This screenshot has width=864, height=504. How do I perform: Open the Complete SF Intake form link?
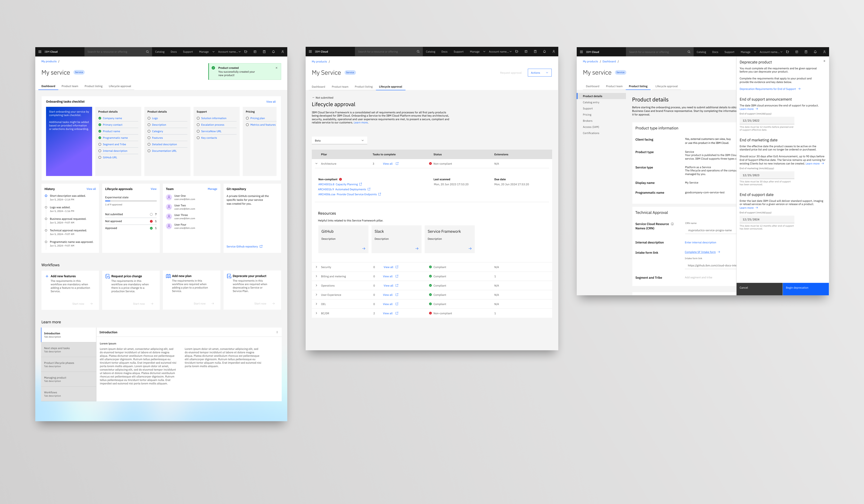point(700,252)
